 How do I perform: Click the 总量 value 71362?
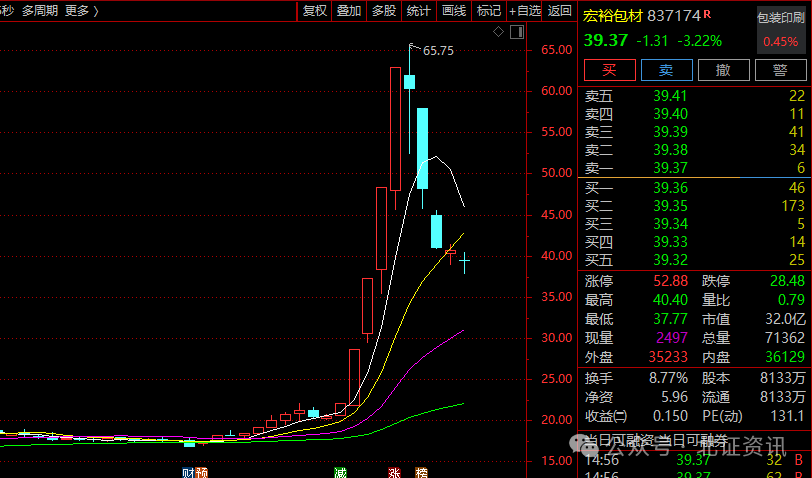click(785, 338)
